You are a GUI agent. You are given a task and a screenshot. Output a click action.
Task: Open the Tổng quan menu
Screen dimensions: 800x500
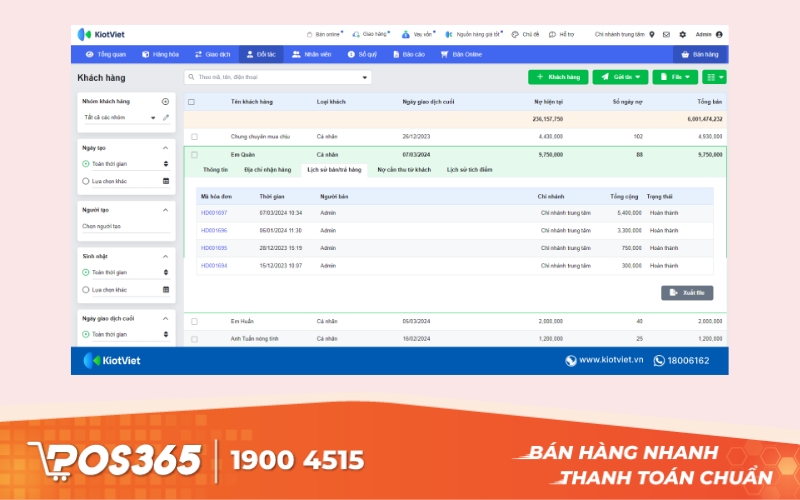(106, 54)
